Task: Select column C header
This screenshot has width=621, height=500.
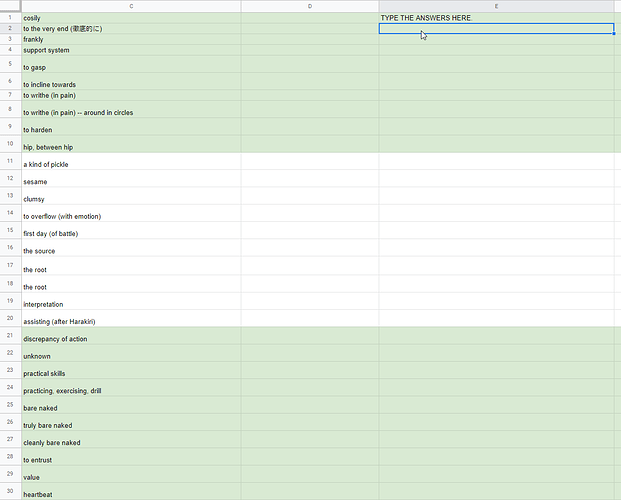Action: point(131,6)
